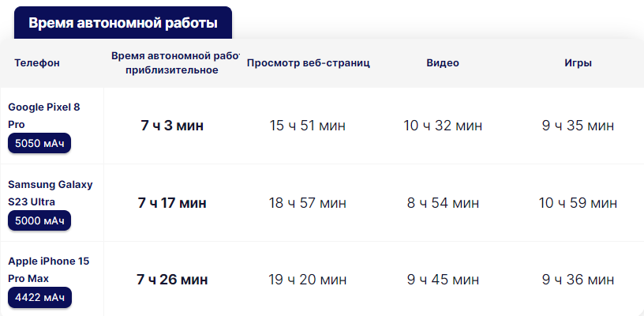Open the Время автономной работы tab
This screenshot has width=644, height=316.
(123, 23)
